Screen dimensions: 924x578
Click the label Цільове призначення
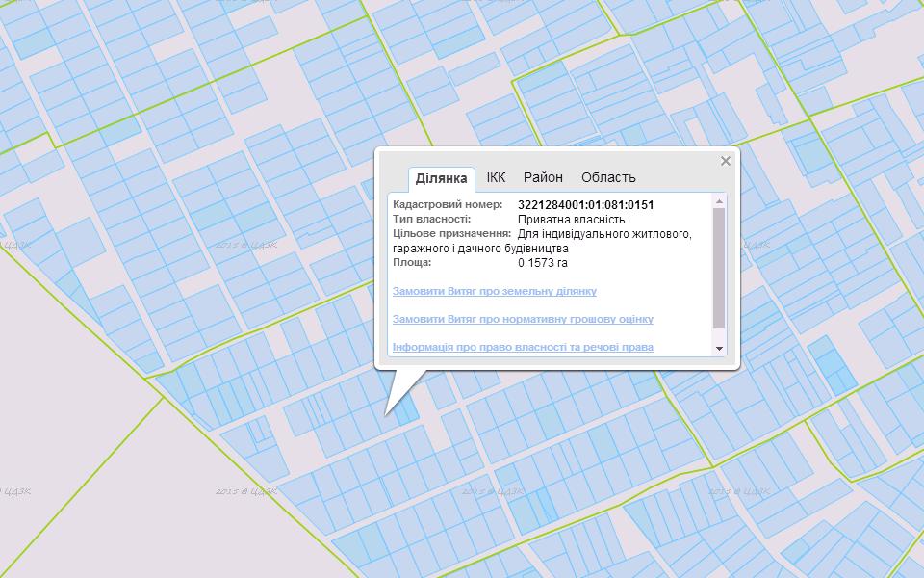(451, 233)
